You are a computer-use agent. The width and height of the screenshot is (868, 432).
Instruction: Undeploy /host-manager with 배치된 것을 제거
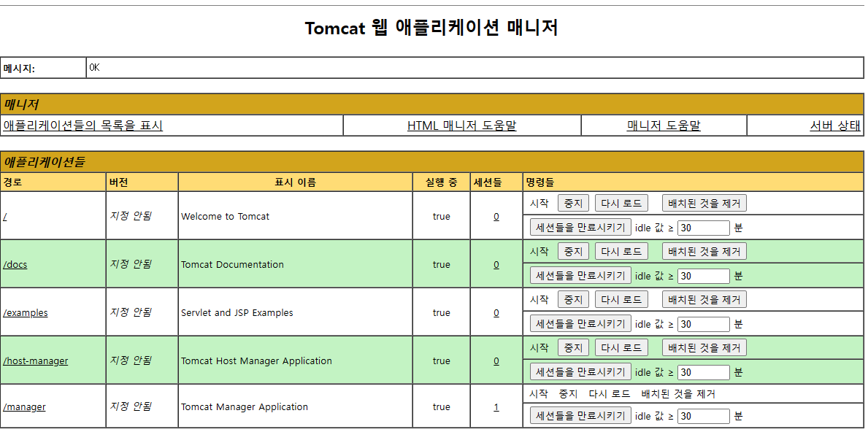(704, 347)
